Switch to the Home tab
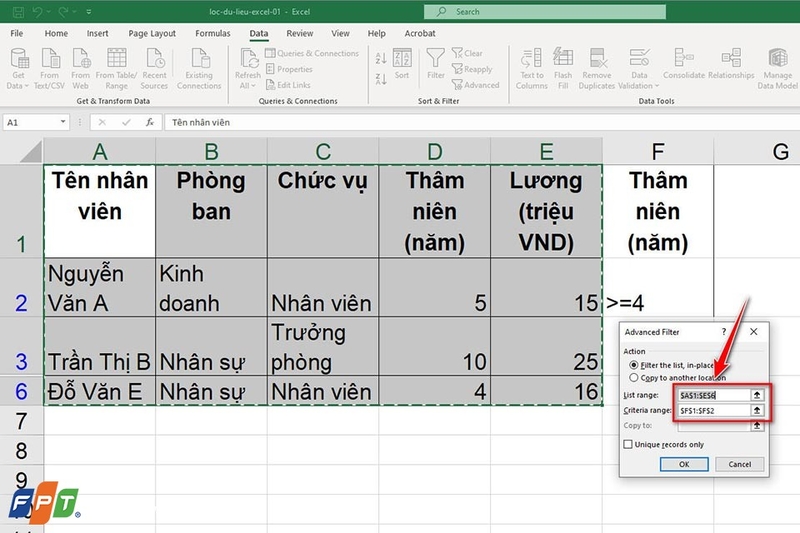Screen dimensions: 800x533 tap(56, 33)
